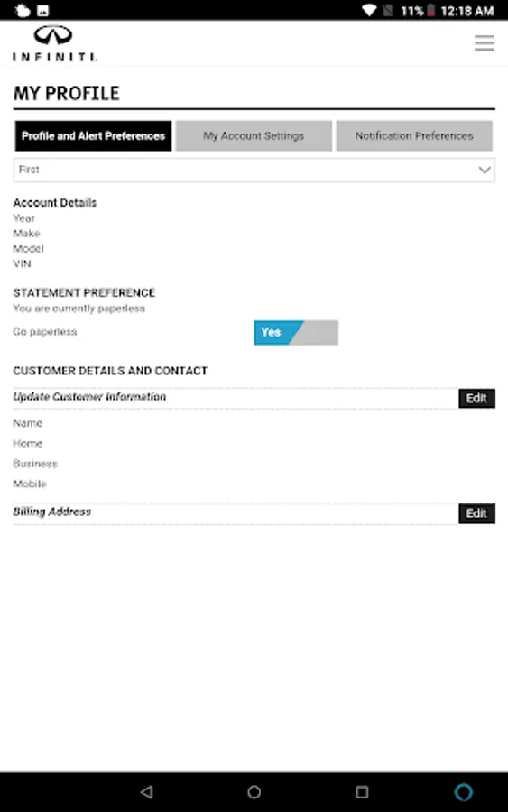Tap the Wi-Fi status icon

pyautogui.click(x=369, y=10)
